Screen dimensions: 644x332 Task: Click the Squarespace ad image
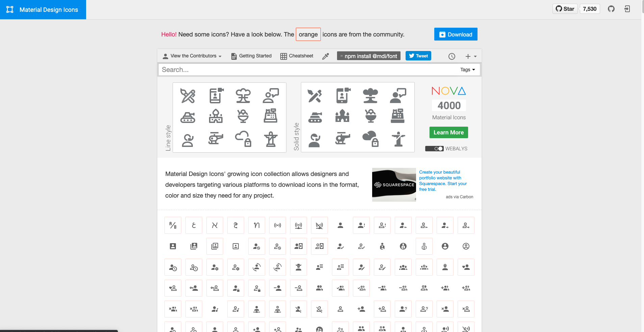pos(394,185)
